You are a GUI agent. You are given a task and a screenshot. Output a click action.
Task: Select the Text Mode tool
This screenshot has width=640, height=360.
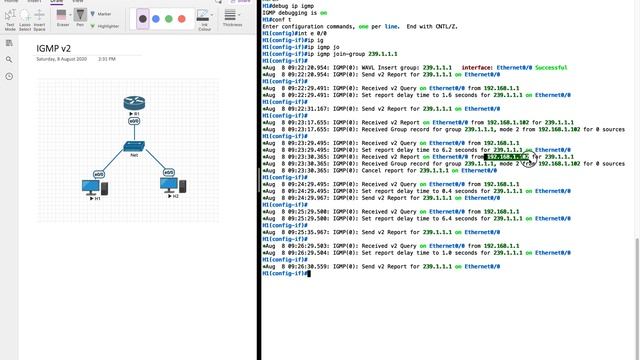click(10, 20)
